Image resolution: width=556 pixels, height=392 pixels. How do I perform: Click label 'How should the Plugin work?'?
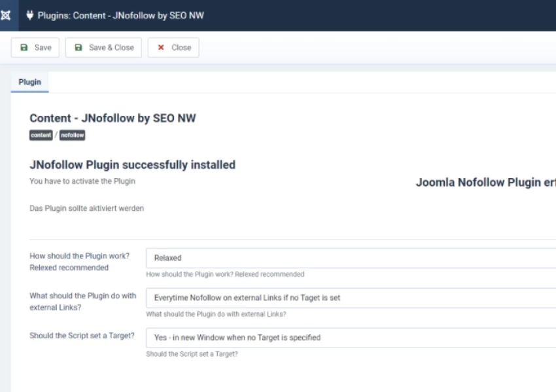[79, 262]
